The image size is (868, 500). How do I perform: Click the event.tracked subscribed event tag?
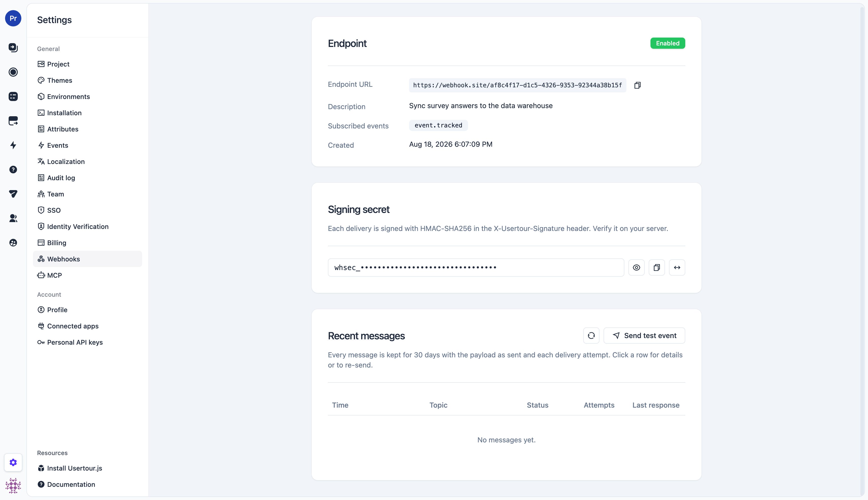point(438,125)
